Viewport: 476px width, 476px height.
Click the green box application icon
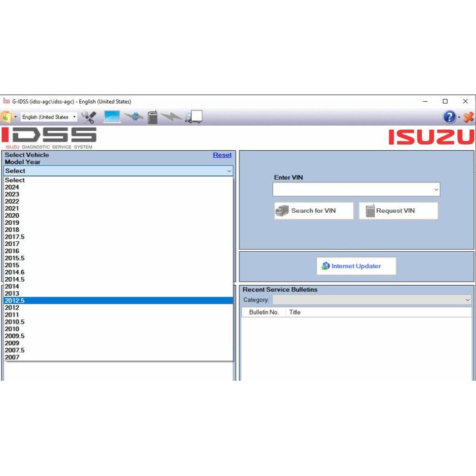pyautogui.click(x=7, y=117)
